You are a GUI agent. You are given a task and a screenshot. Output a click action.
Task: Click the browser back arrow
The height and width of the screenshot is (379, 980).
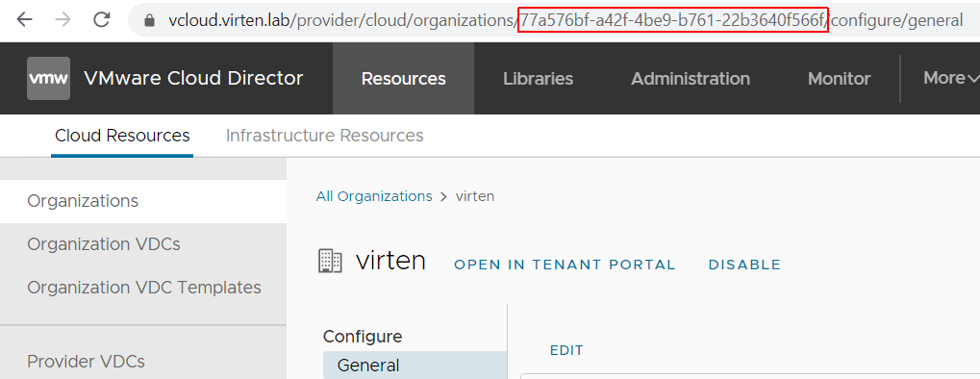pyautogui.click(x=24, y=20)
